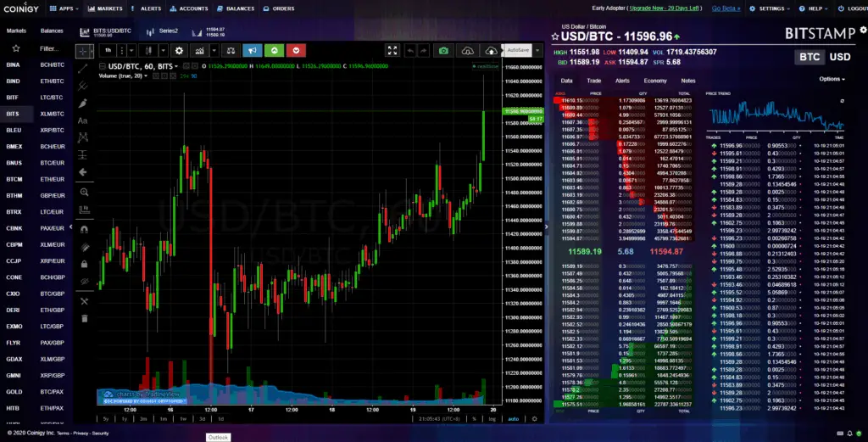Click the compare symbols scales icon
The width and height of the screenshot is (868, 442).
click(x=231, y=50)
